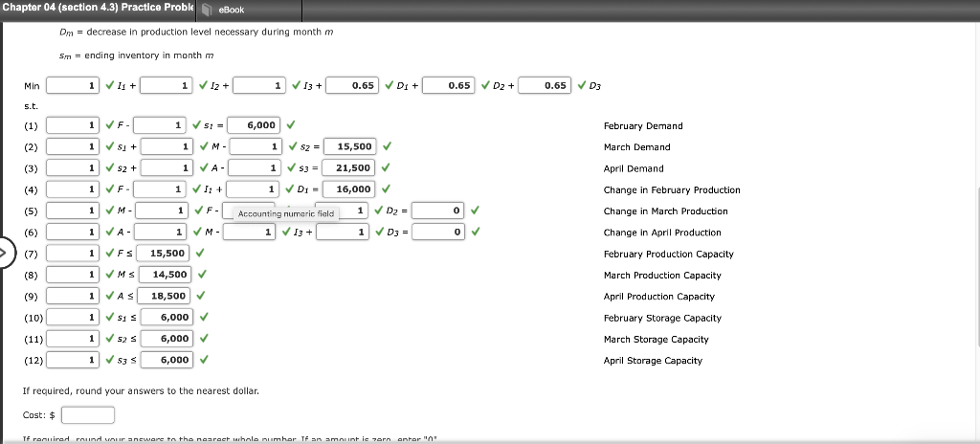Click the 21,500 field in April Demand row
This screenshot has width=980, height=444.
348,167
